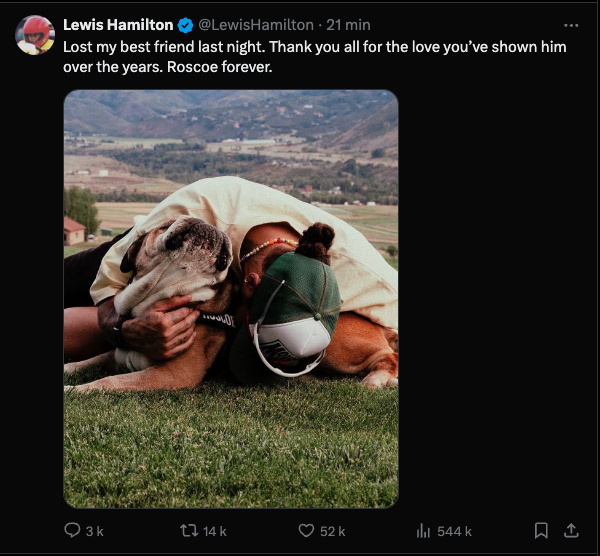Click the blue verified badge
The image size is (600, 556).
185,25
